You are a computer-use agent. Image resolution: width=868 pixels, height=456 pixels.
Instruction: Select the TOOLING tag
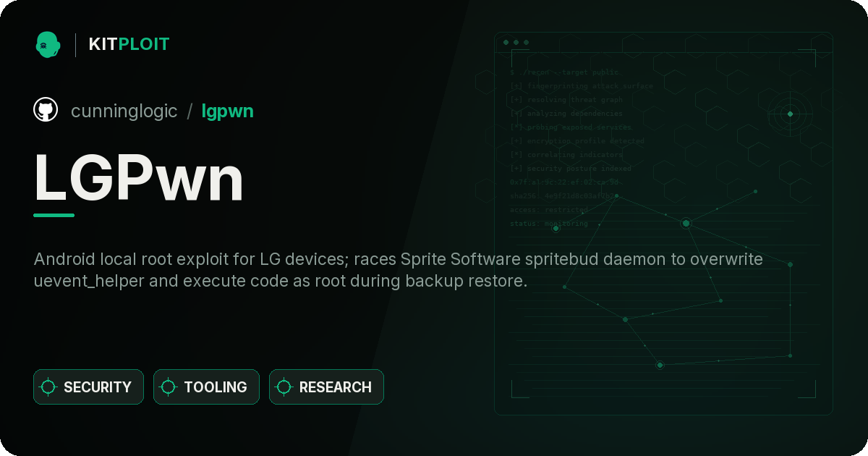point(206,387)
